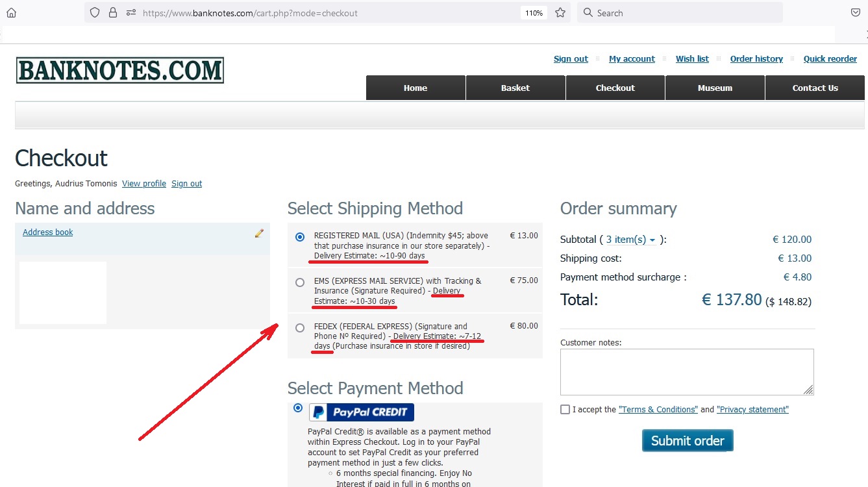Click the € 75.00 EMS shipping price
Viewport: 868px width, 487px height.
(x=524, y=281)
